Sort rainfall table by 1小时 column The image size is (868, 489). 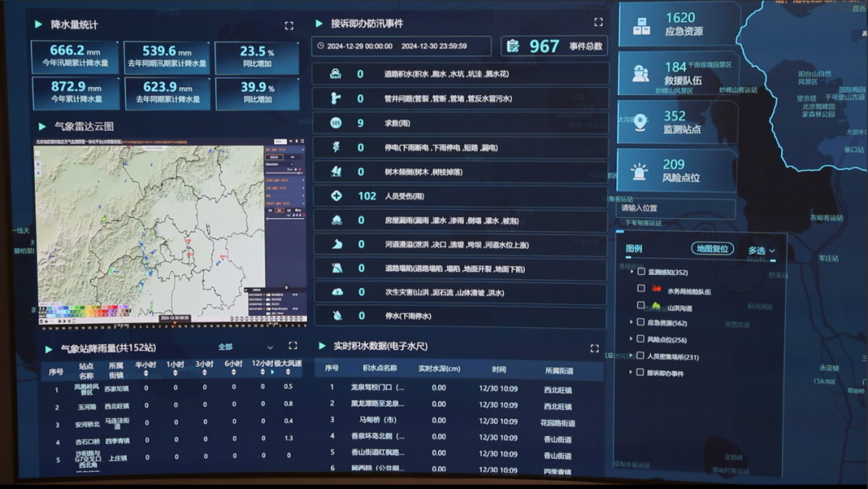point(175,374)
